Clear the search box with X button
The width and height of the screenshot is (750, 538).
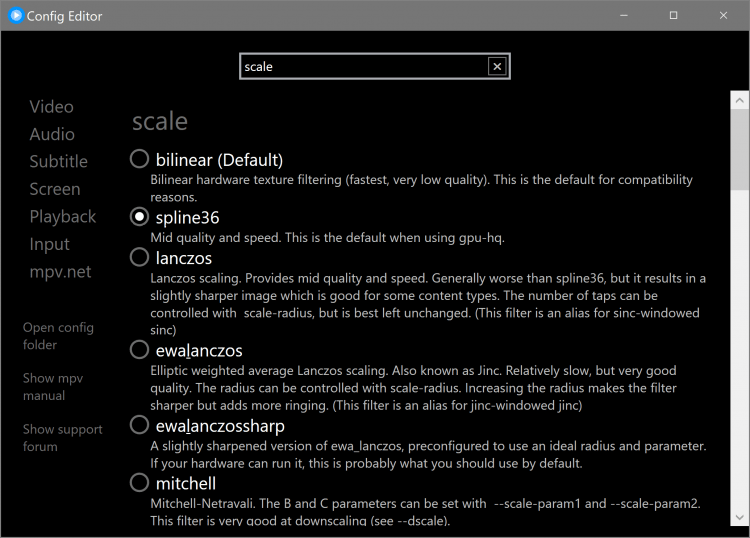[497, 67]
